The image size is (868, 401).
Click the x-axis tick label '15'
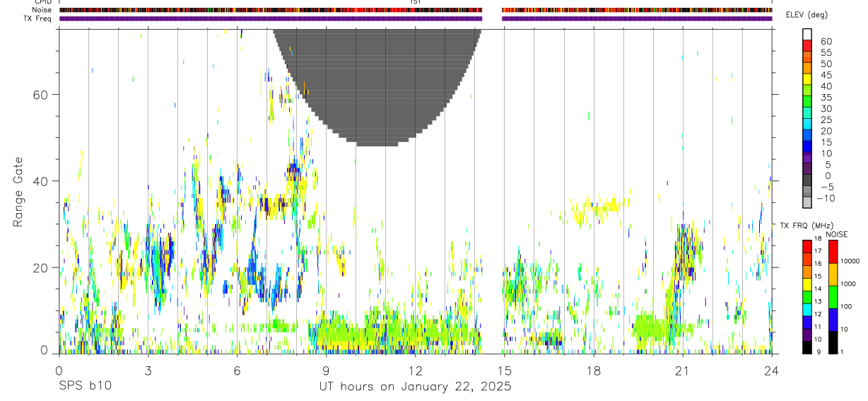coord(505,371)
